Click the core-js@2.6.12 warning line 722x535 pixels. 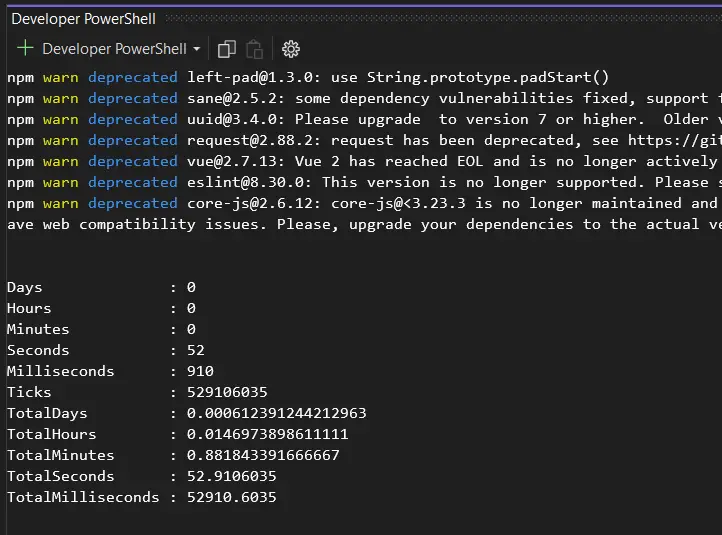[x=450, y=203]
